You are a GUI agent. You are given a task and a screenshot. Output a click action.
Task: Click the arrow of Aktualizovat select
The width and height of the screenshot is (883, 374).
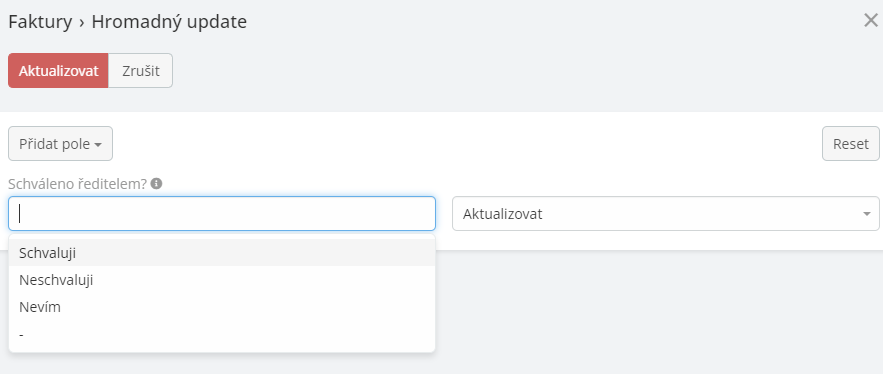(x=866, y=213)
